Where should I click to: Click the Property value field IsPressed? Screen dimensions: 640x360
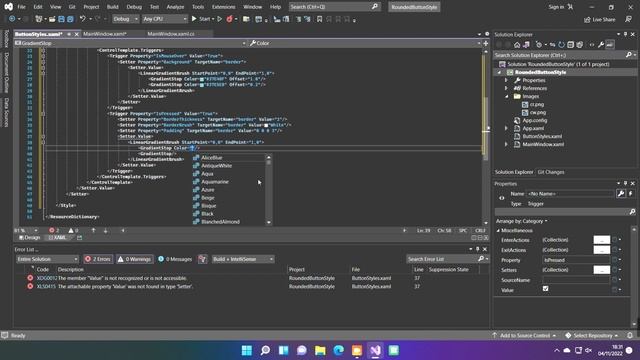click(577, 260)
